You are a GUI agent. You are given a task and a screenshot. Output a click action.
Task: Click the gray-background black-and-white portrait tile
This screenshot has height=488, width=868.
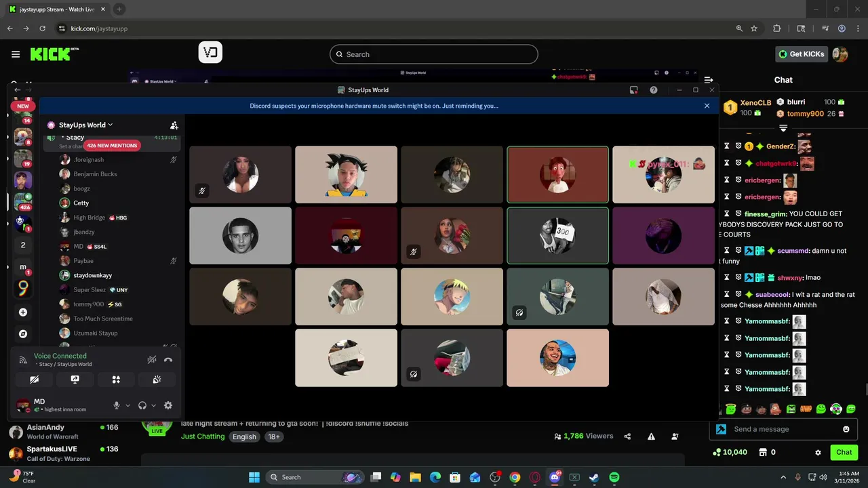click(240, 235)
